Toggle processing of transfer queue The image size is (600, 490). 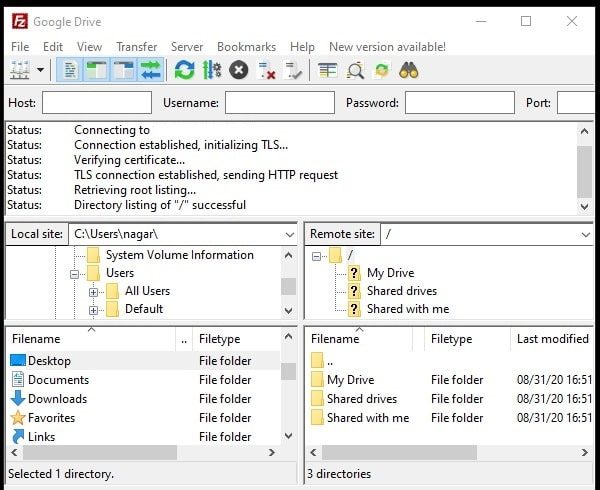point(212,70)
